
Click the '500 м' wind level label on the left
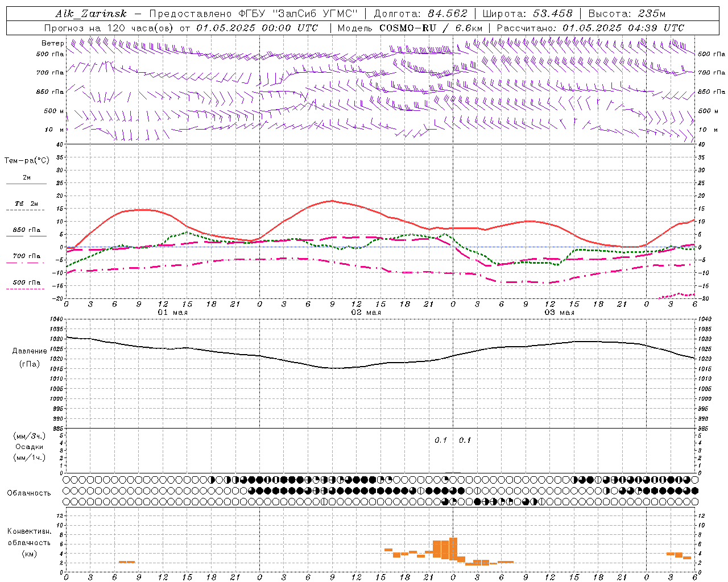[54, 111]
